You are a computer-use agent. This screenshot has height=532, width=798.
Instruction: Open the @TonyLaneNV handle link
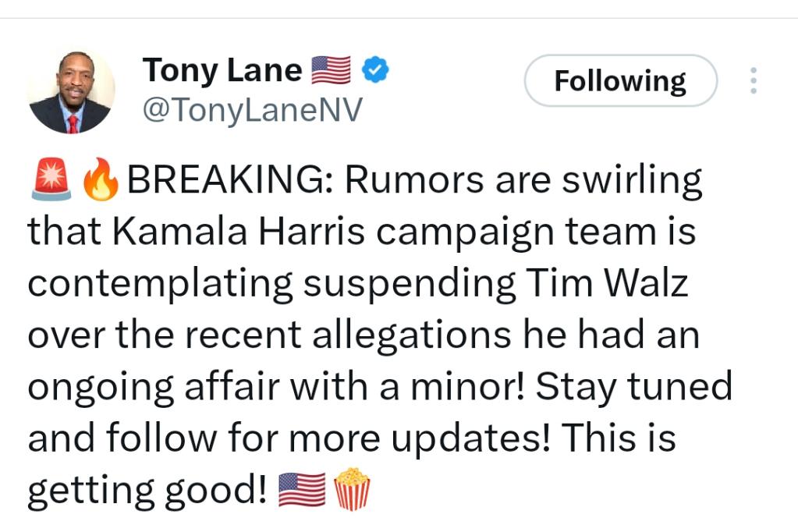[252, 111]
